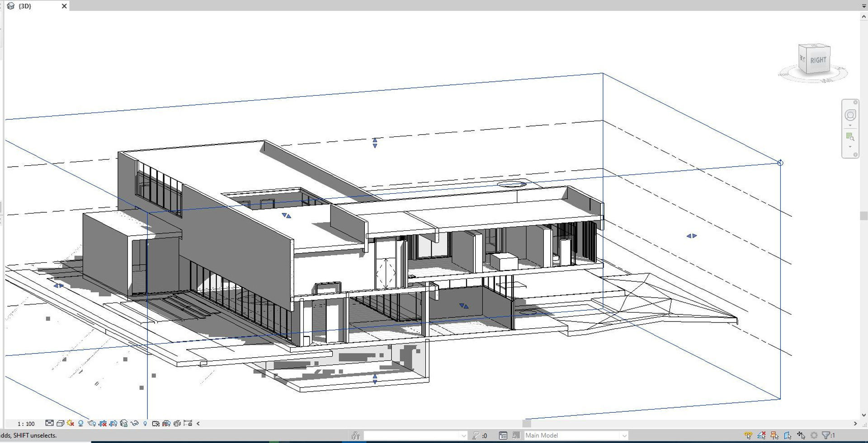Image resolution: width=868 pixels, height=443 pixels.
Task: Close the {3D} view tab
Action: [x=64, y=6]
